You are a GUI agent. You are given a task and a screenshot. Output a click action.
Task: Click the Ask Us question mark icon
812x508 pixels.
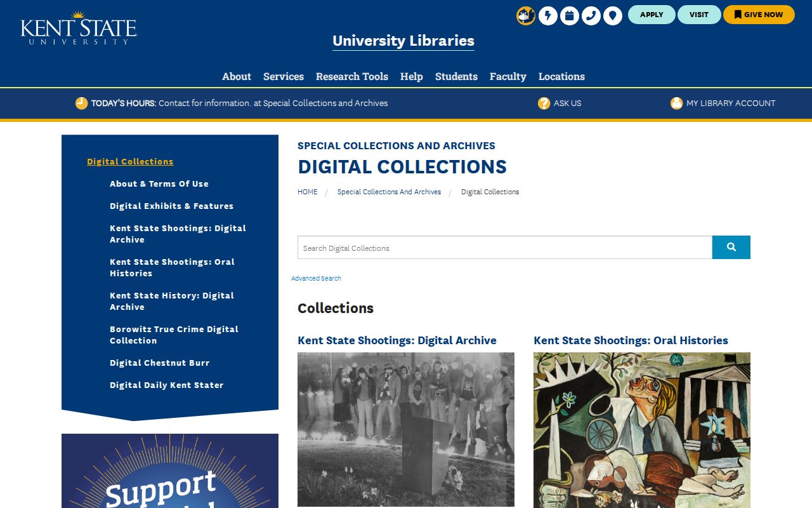[x=544, y=103]
